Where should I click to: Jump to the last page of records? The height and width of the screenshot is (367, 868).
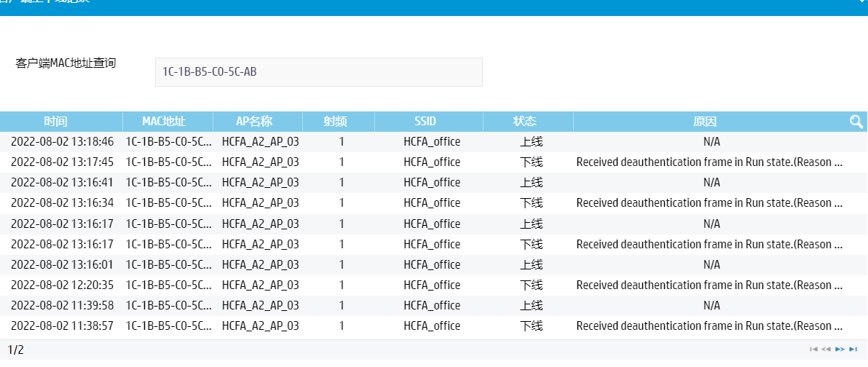point(853,350)
